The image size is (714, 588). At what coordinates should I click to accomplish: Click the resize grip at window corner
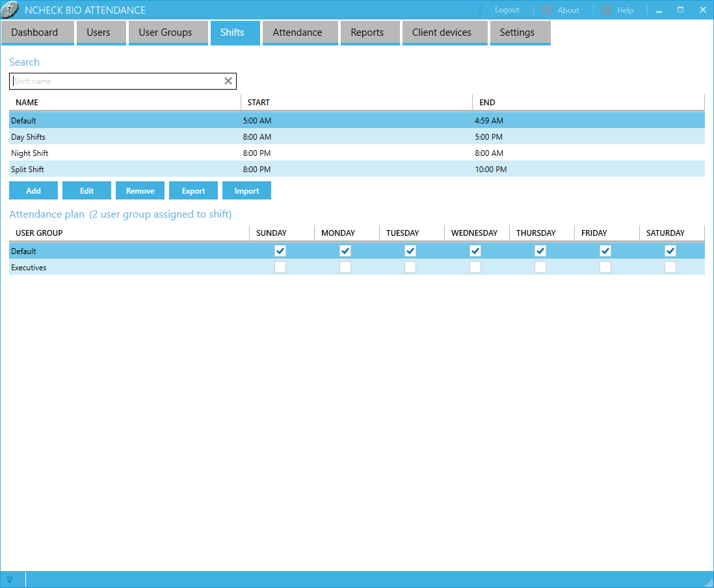(x=709, y=583)
